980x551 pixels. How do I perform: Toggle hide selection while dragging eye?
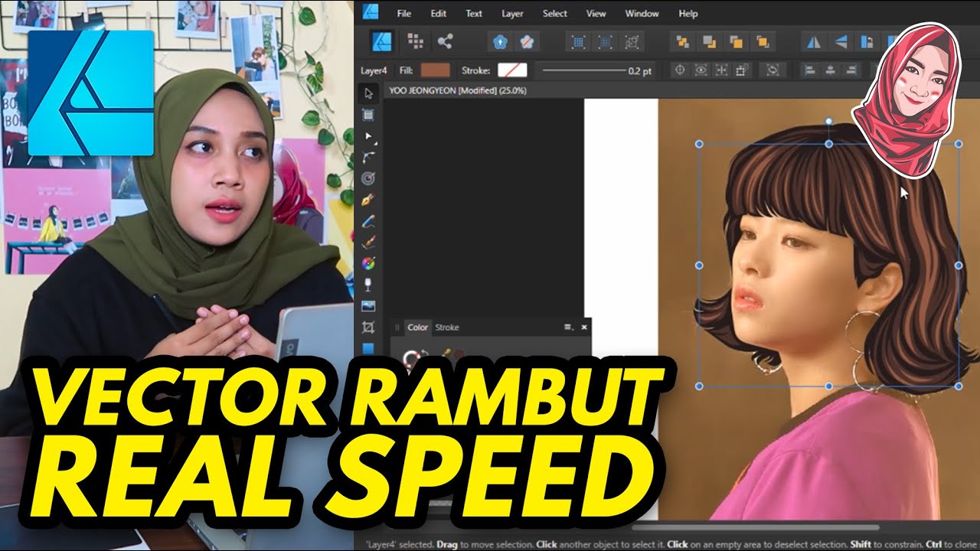[701, 70]
